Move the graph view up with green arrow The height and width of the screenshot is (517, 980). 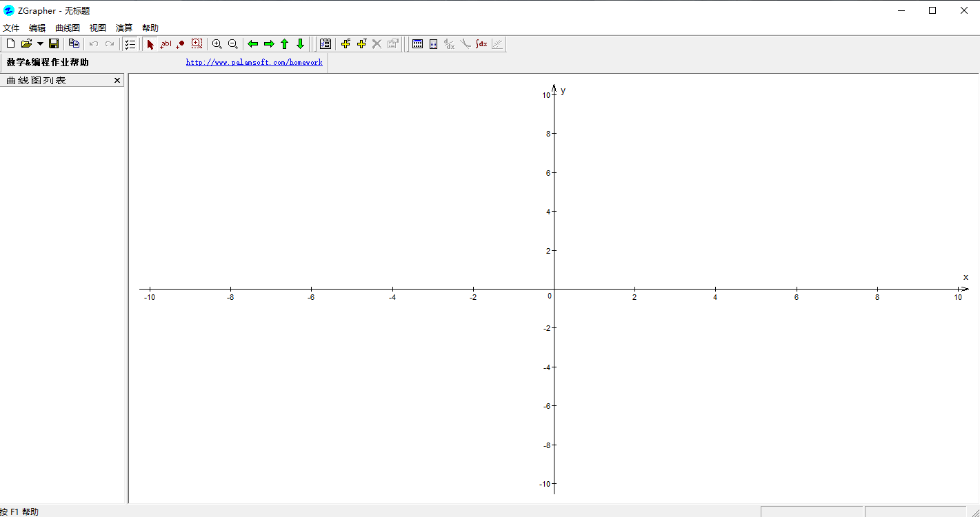tap(284, 44)
